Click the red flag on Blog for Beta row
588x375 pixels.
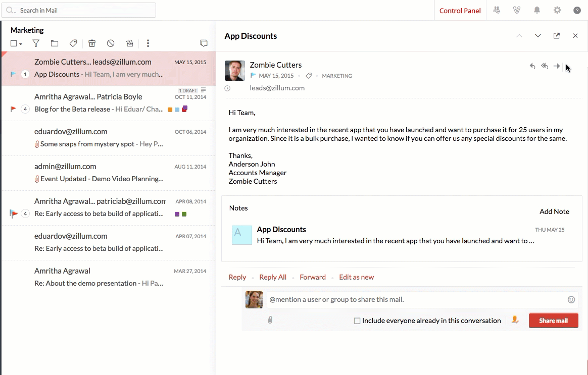click(13, 109)
